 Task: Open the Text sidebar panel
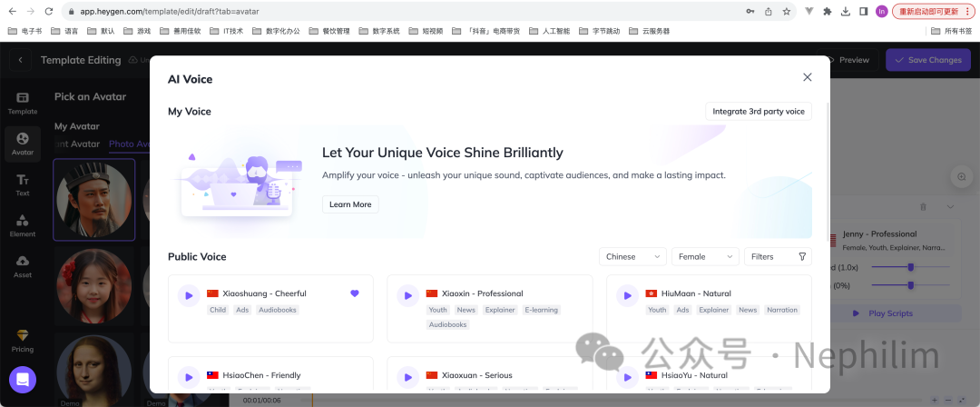23,185
